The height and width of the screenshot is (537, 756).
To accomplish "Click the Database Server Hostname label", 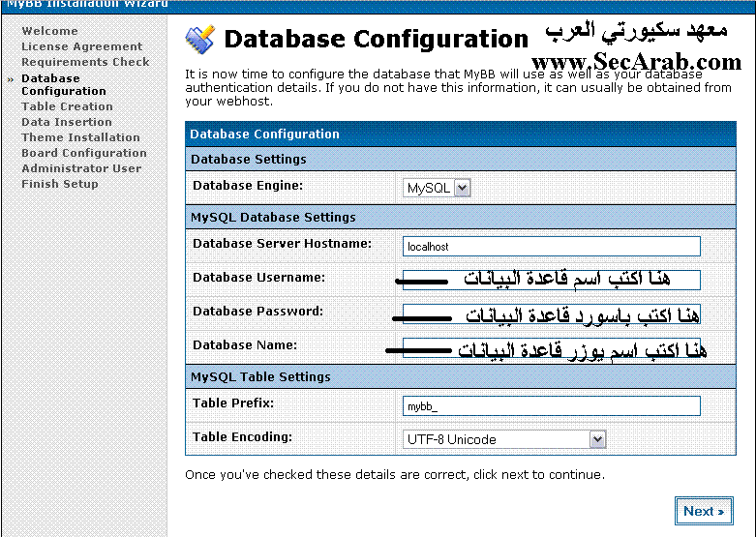I will click(283, 244).
